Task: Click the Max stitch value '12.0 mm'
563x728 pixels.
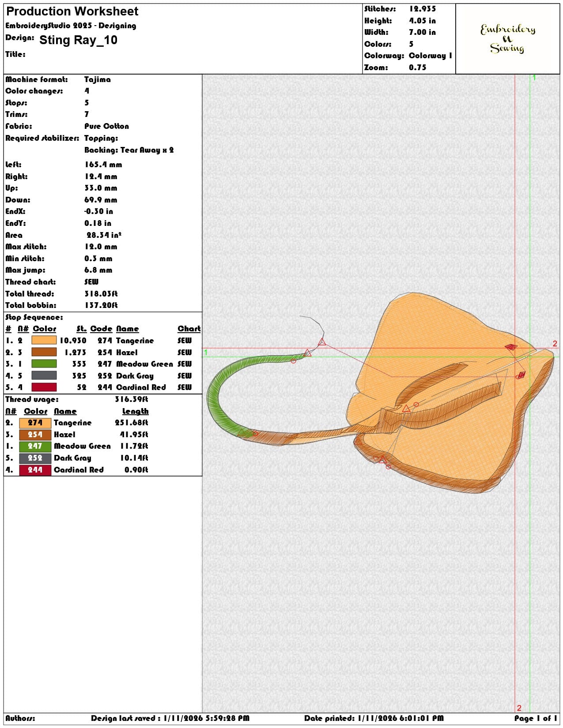Action: (101, 247)
